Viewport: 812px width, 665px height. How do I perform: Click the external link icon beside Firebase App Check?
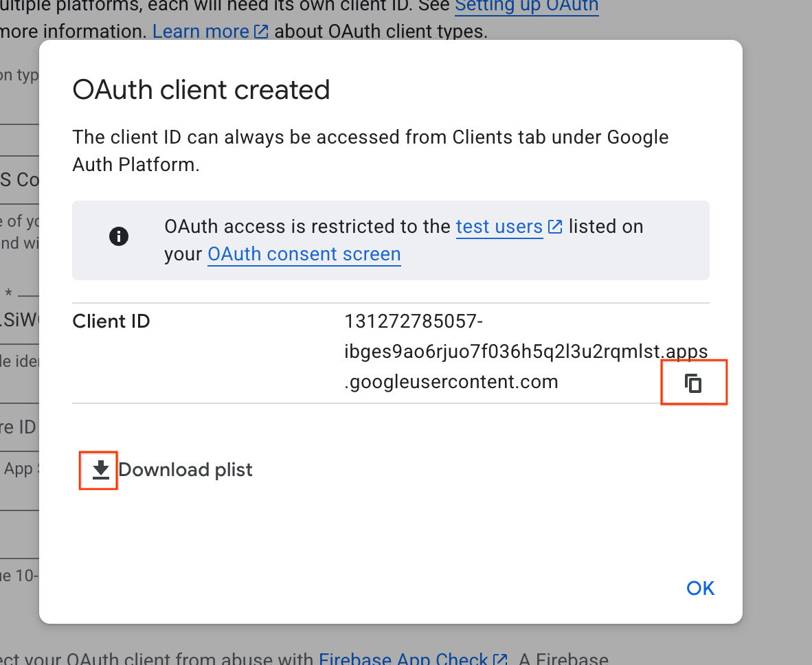(x=500, y=658)
